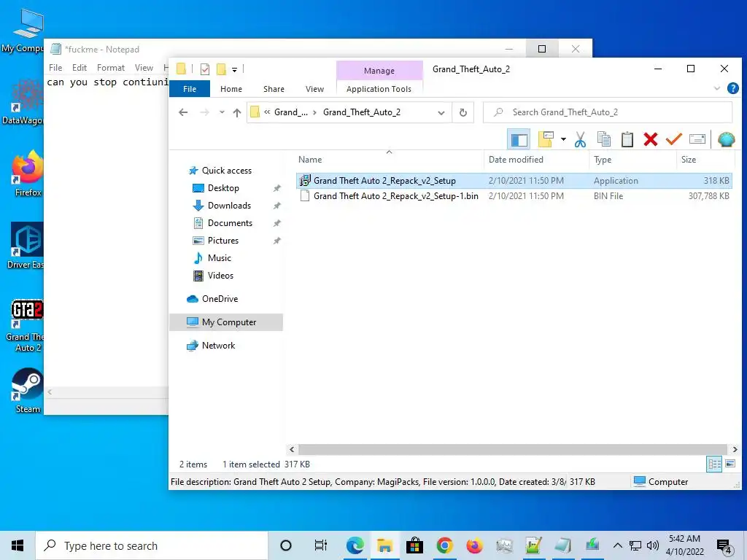Screen dimensions: 747x560
Task: Expand the ribbon with the chevron
Action: pos(716,88)
